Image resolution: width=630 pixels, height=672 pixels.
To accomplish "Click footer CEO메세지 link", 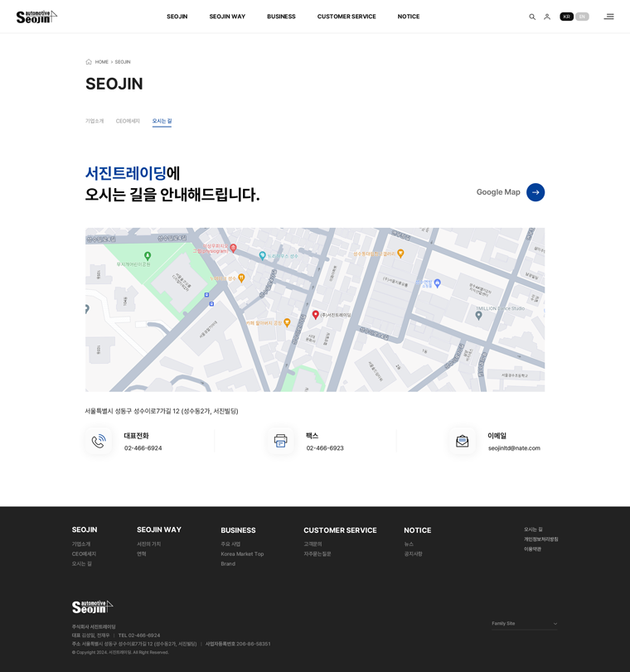I will [x=84, y=554].
